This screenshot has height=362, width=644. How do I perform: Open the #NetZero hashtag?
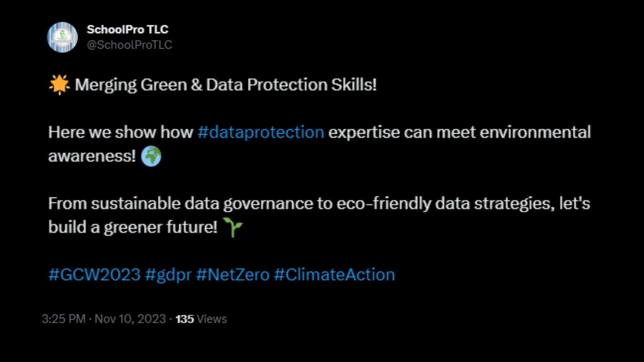pos(233,275)
